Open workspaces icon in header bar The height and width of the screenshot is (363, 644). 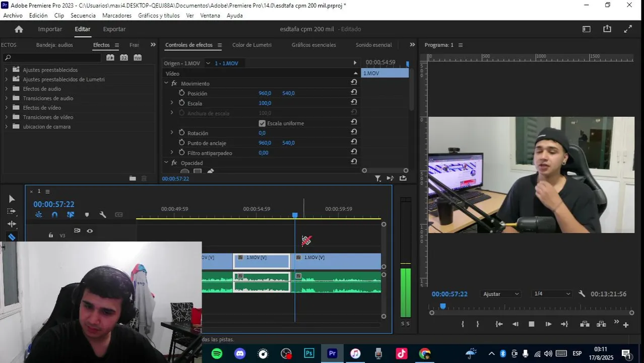pyautogui.click(x=587, y=29)
